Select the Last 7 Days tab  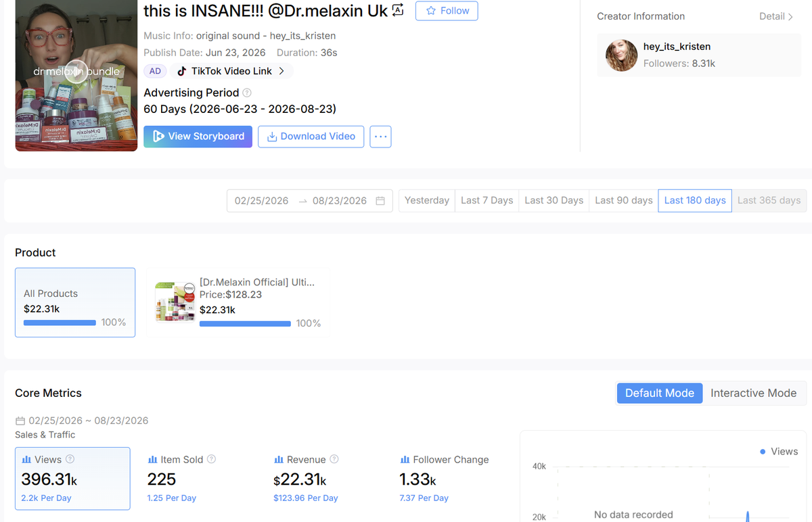487,200
